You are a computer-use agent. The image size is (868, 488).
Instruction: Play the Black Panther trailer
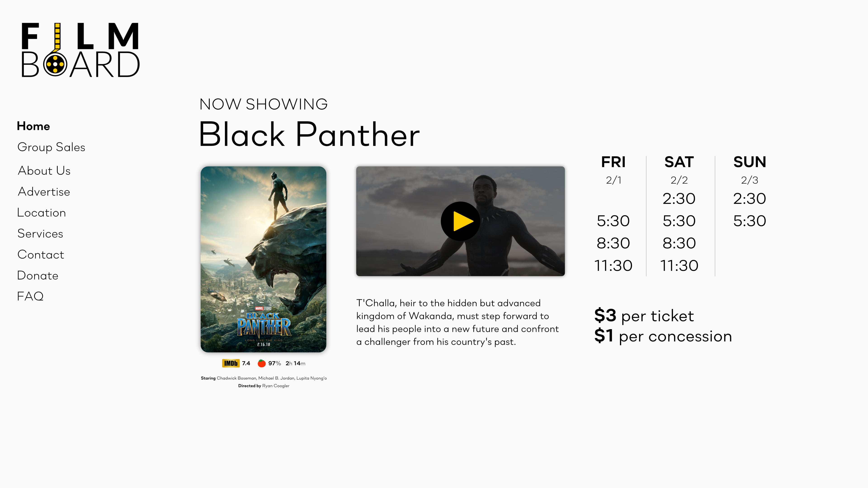(x=460, y=221)
